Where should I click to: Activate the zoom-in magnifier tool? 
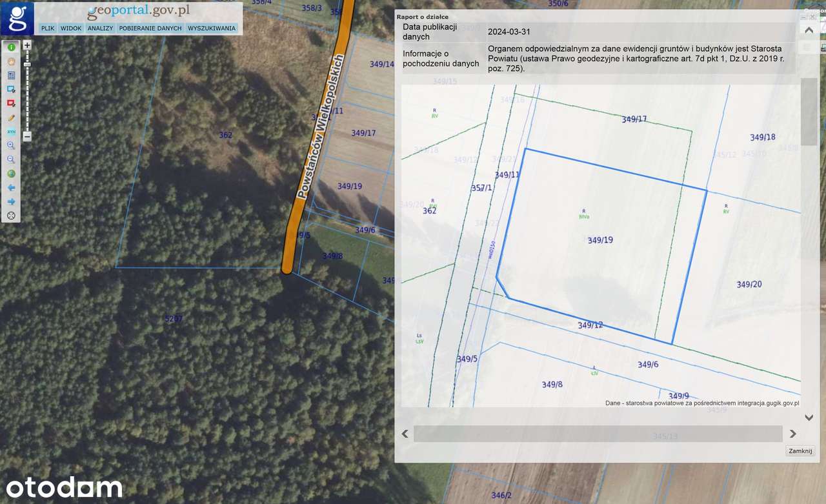tap(11, 146)
